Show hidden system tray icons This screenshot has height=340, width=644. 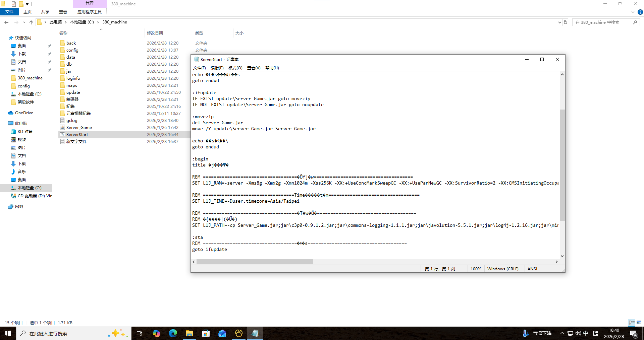click(562, 333)
